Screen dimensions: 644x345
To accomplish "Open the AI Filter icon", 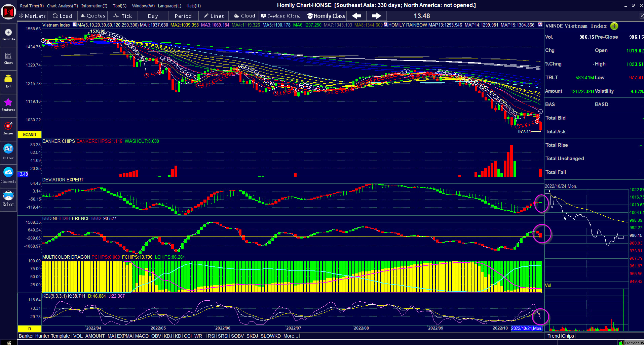I will click(8, 151).
